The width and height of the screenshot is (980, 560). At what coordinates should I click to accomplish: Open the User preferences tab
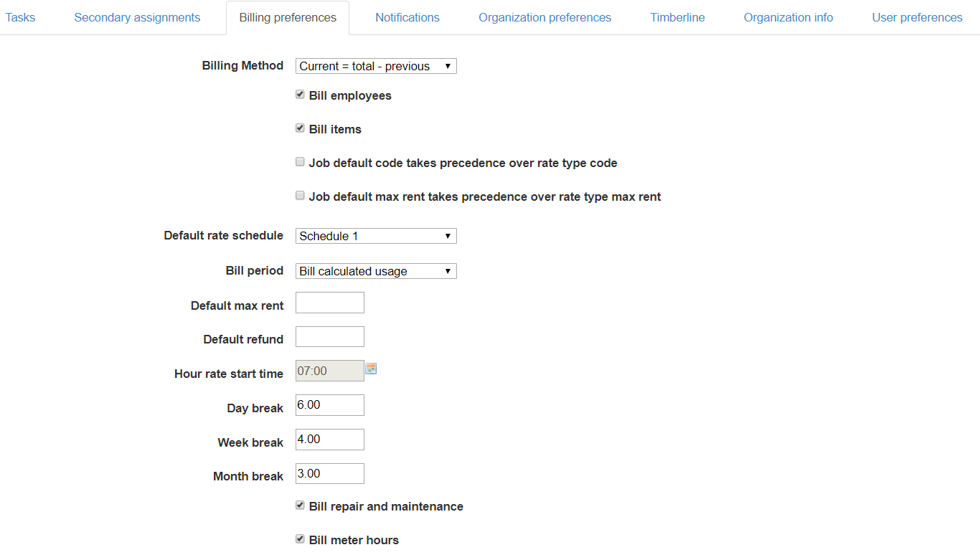coord(918,17)
